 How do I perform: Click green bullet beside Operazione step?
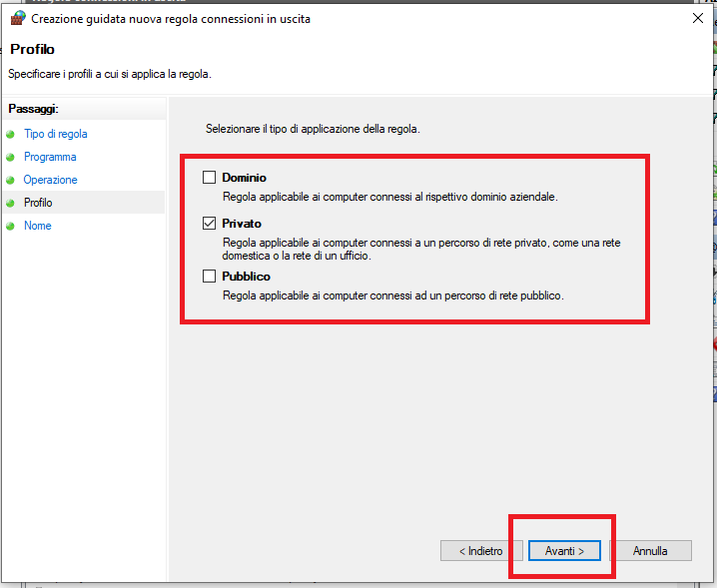click(11, 180)
